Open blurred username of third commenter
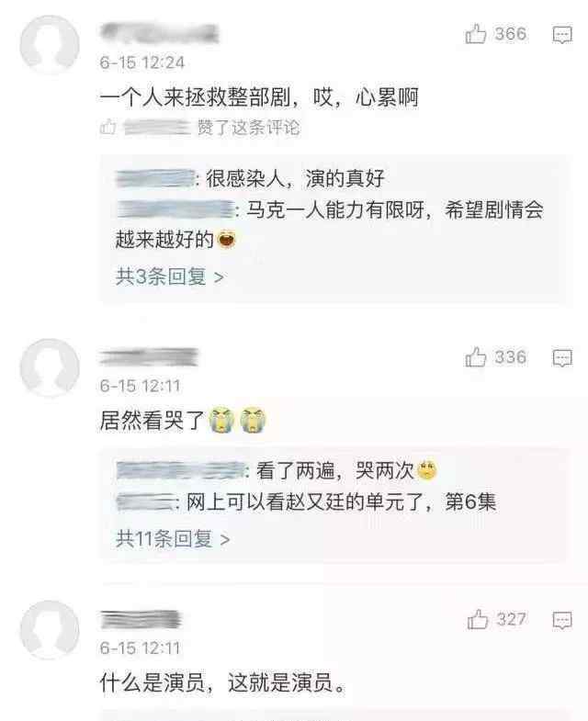Screen dimensions: 588x721 point(141,619)
